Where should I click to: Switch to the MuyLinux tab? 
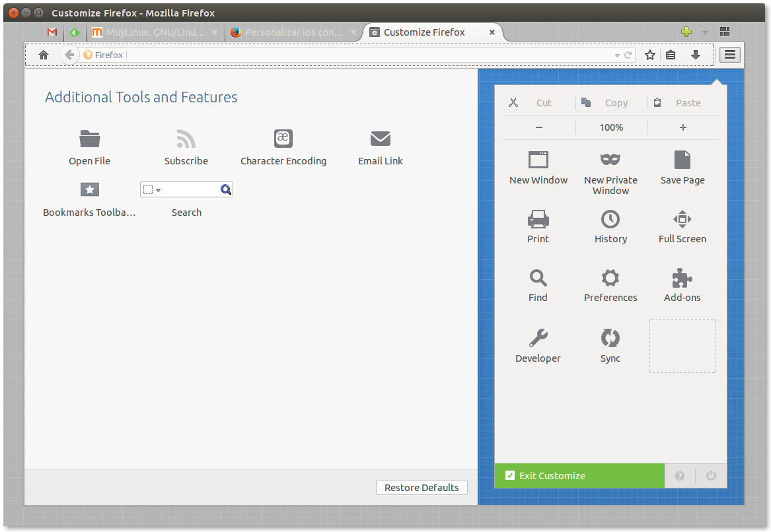(x=155, y=32)
